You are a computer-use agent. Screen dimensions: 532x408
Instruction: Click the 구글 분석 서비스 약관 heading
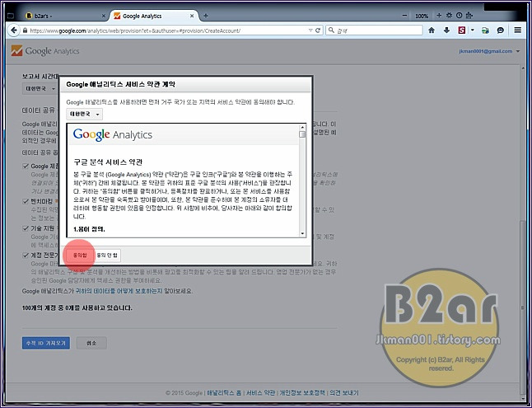coord(108,162)
